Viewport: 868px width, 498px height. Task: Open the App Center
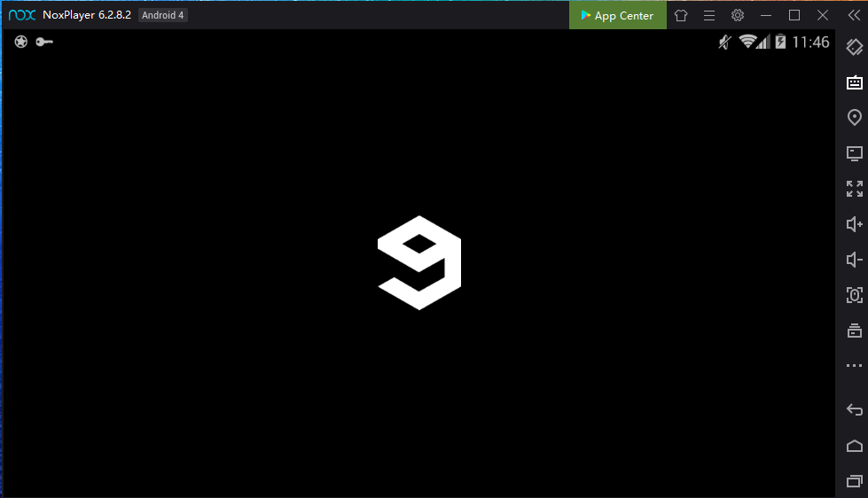click(x=618, y=15)
